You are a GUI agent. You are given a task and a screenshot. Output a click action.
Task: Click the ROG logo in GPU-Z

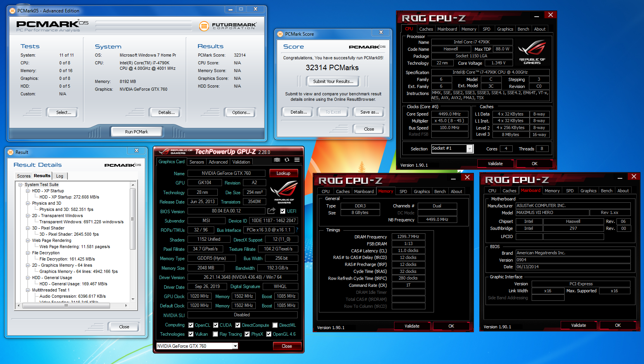click(x=284, y=192)
